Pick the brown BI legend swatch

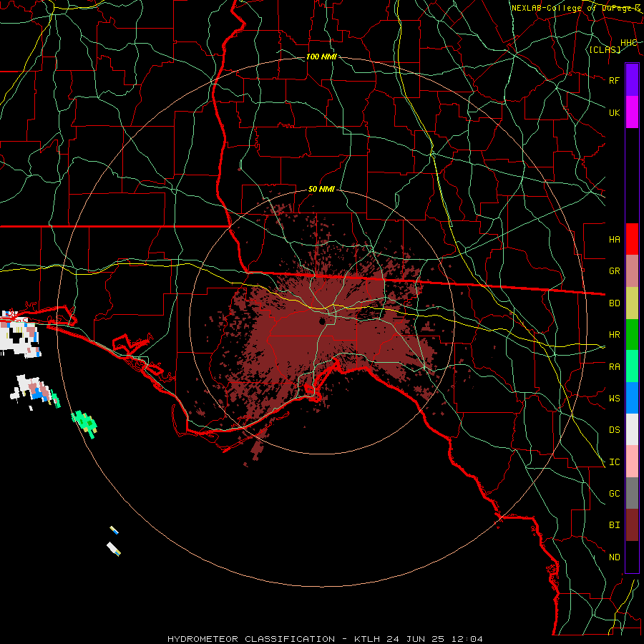pyautogui.click(x=632, y=525)
